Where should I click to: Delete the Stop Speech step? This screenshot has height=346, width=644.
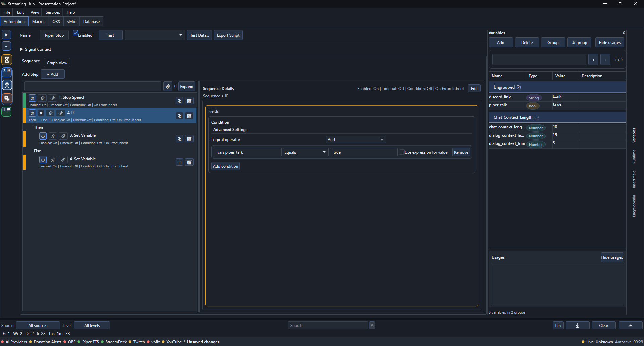click(x=189, y=101)
